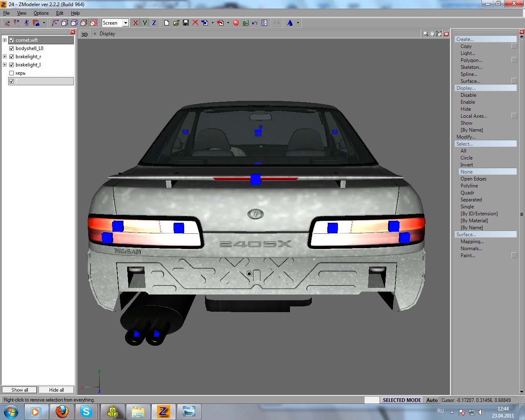Image resolution: width=525 pixels, height=420 pixels.
Task: Open the dropdown arrow beside the Import icon
Action: coord(212,23)
